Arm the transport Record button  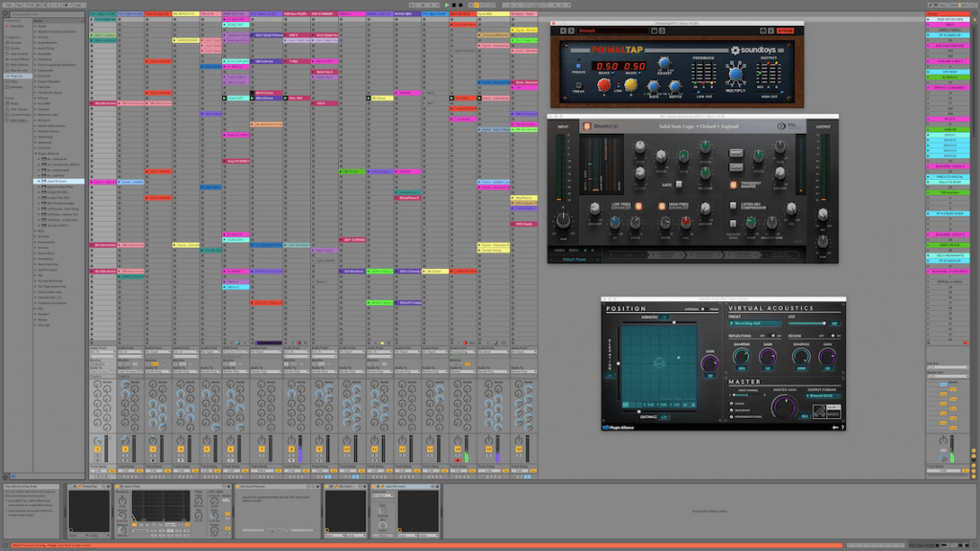pyautogui.click(x=460, y=5)
